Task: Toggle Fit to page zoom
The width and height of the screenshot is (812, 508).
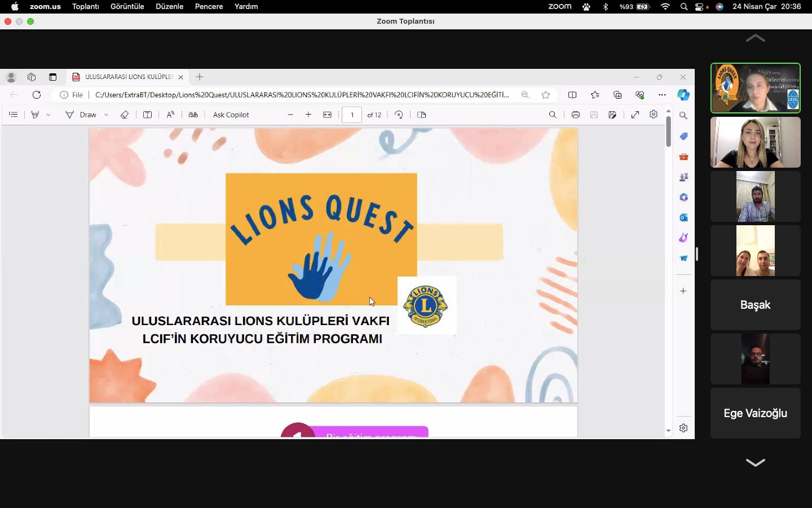Action: [328, 115]
